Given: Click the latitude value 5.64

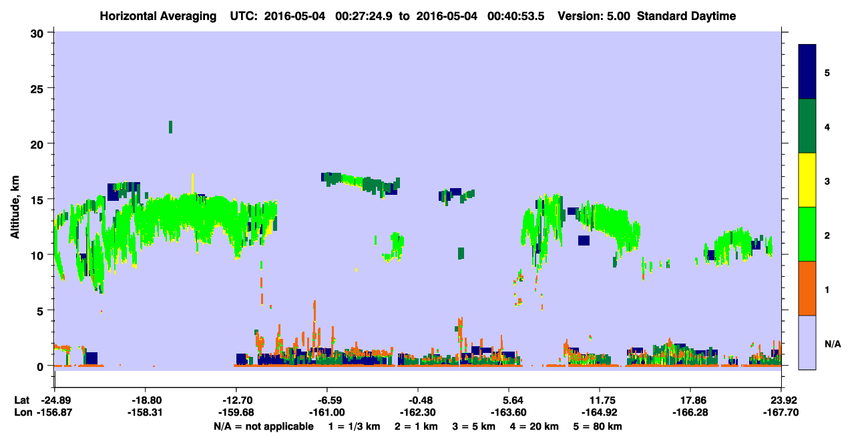Looking at the screenshot, I should click(x=509, y=400).
